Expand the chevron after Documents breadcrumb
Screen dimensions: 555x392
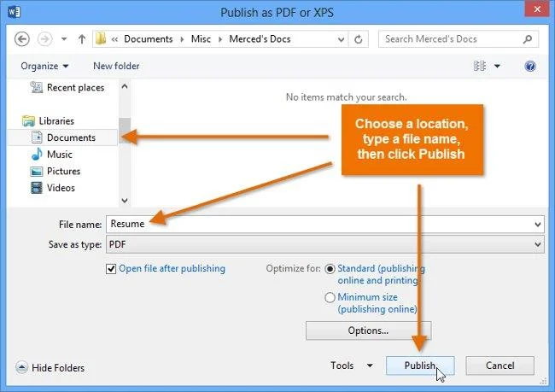182,39
